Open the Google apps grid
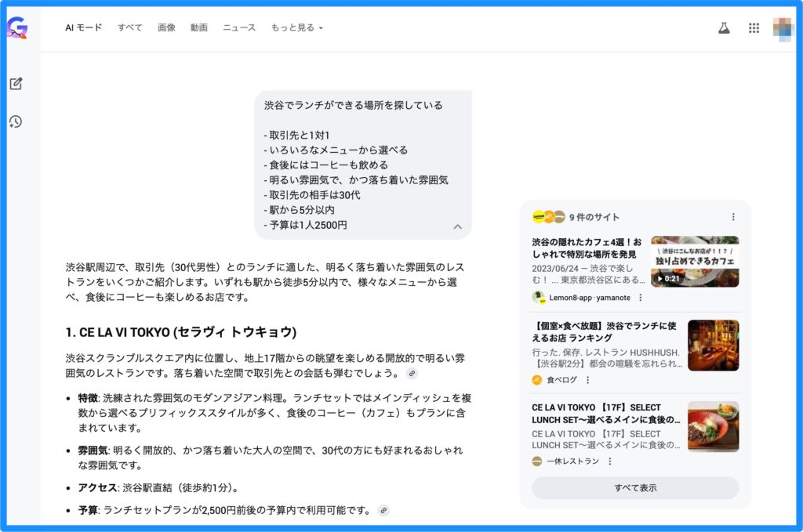The width and height of the screenshot is (803, 532). 754,28
